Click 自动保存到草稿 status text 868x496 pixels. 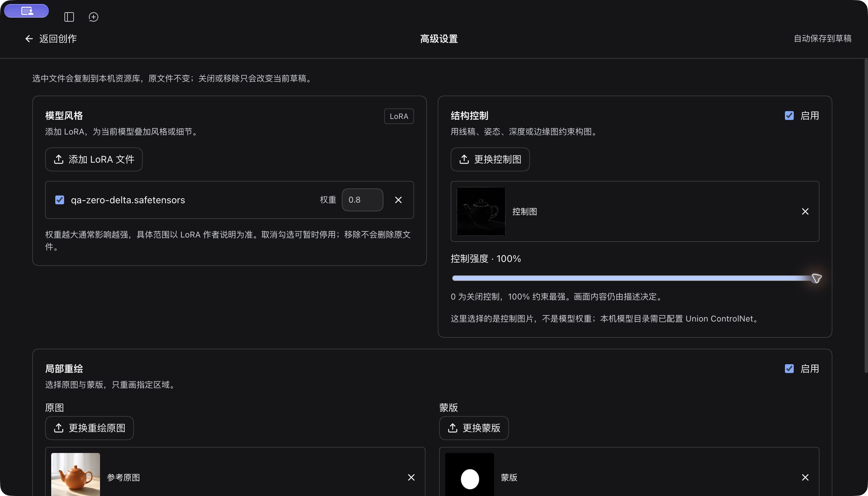pos(823,39)
